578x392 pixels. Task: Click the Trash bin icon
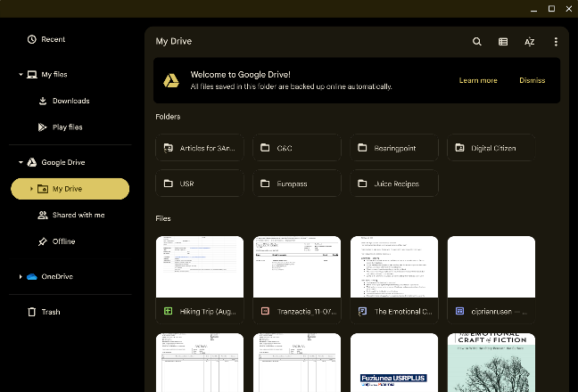click(32, 312)
